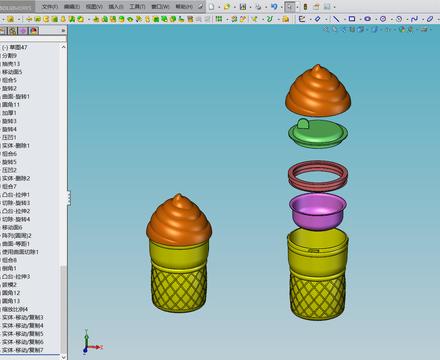This screenshot has height=360, width=440.
Task: Click the New document icon
Action: [212, 6]
